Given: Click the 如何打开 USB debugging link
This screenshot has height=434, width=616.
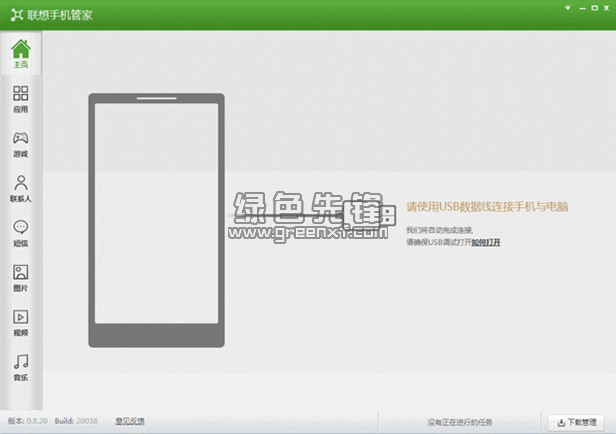Looking at the screenshot, I should tap(486, 242).
